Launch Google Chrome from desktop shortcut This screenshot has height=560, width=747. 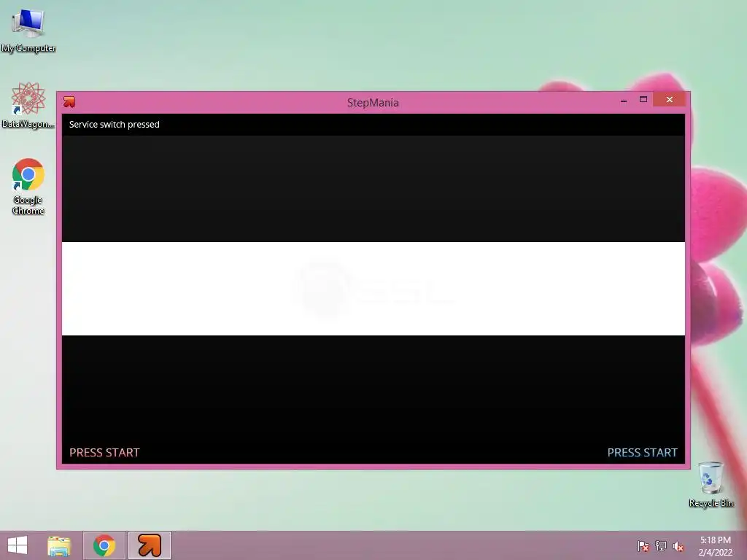[28, 186]
